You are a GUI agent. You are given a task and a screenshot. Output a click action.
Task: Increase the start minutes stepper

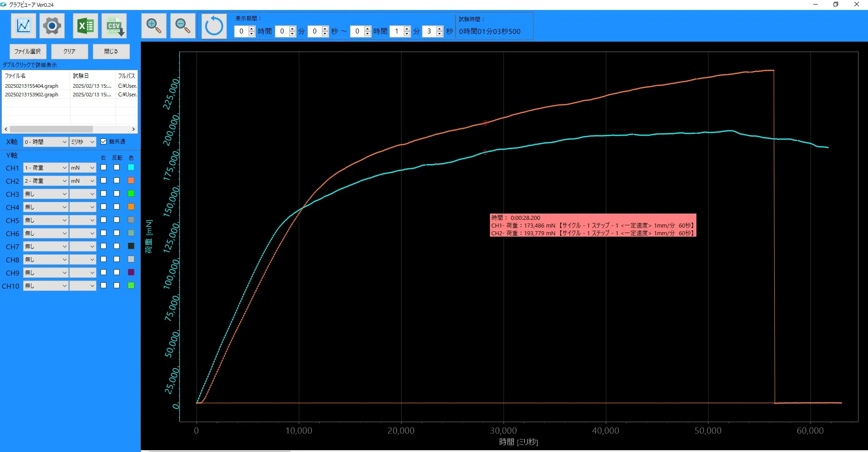[x=292, y=29]
